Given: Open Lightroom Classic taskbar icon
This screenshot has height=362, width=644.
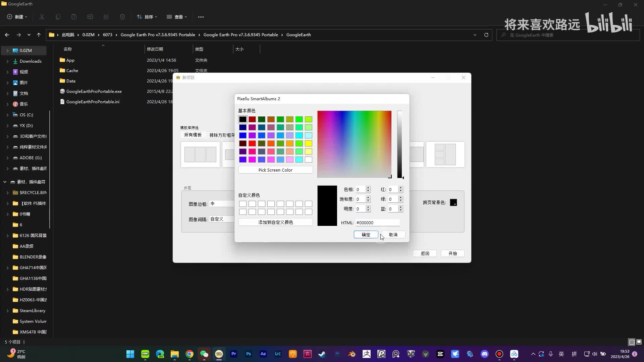Looking at the screenshot, I should tap(278, 354).
